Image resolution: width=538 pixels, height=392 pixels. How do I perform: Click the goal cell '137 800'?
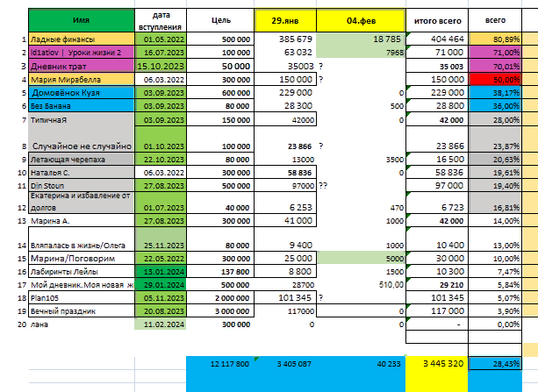click(x=220, y=272)
